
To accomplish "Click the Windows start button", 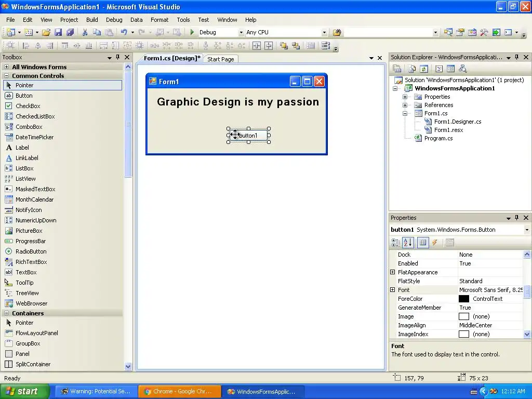I will [x=24, y=391].
